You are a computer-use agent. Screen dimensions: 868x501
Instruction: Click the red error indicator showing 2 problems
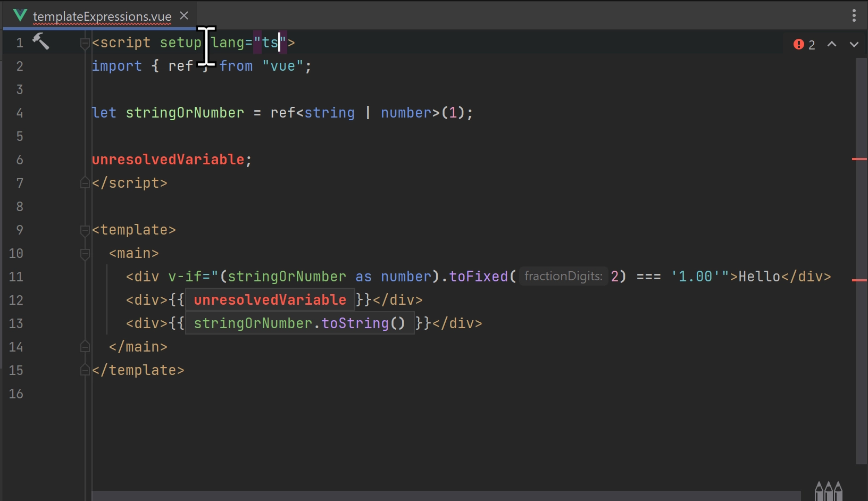click(804, 45)
